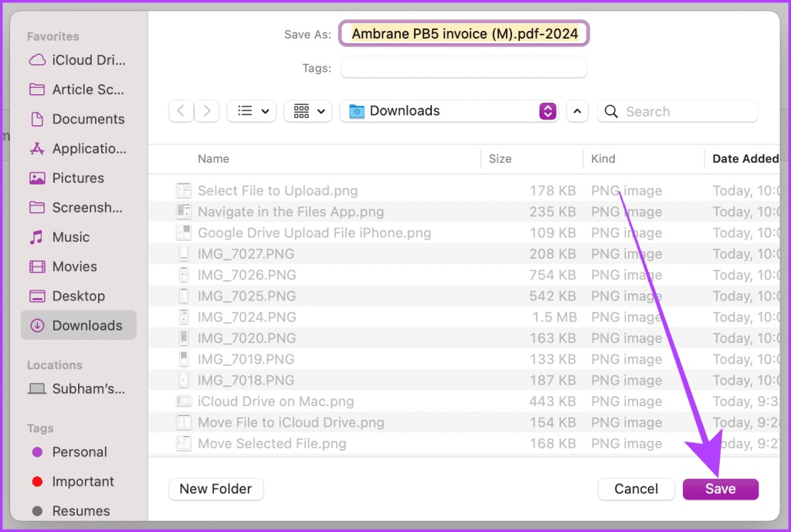
Task: Click into the Tags input field
Action: [463, 68]
